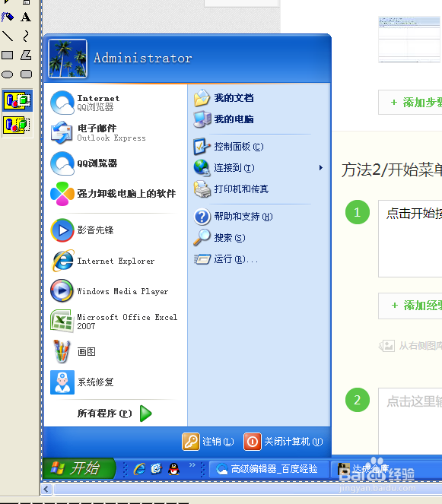Open Microsoft Office Excel 2007
This screenshot has width=442, height=504.
click(x=115, y=322)
